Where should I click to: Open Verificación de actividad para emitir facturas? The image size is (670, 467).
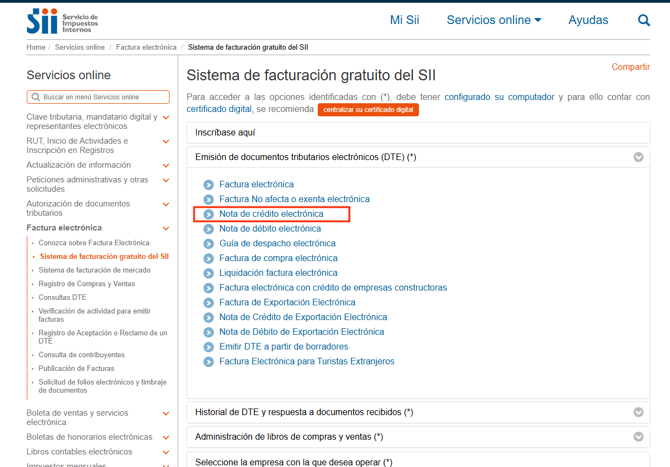click(94, 315)
